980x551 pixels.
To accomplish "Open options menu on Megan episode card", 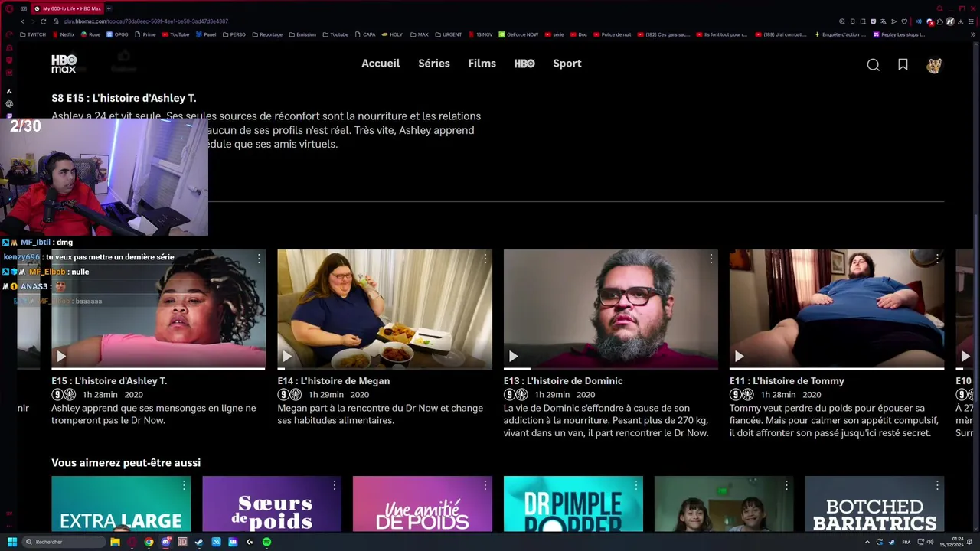I will 485,259.
